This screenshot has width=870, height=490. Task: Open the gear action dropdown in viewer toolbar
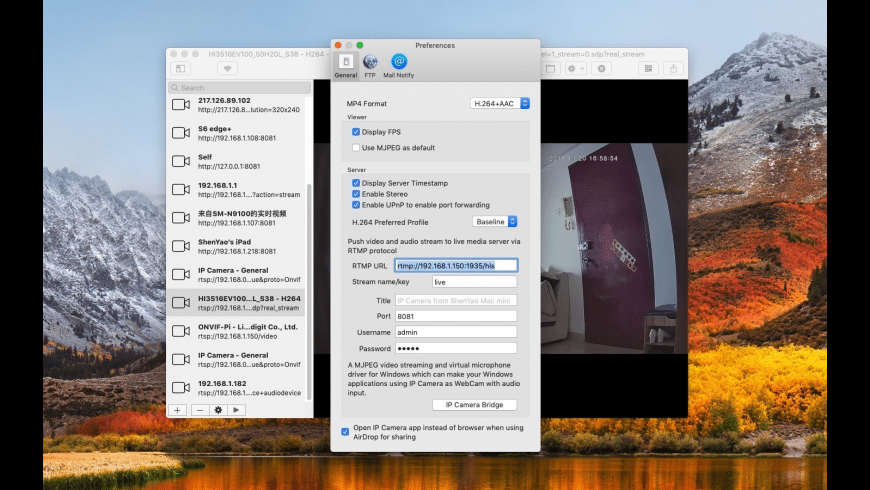(x=575, y=68)
